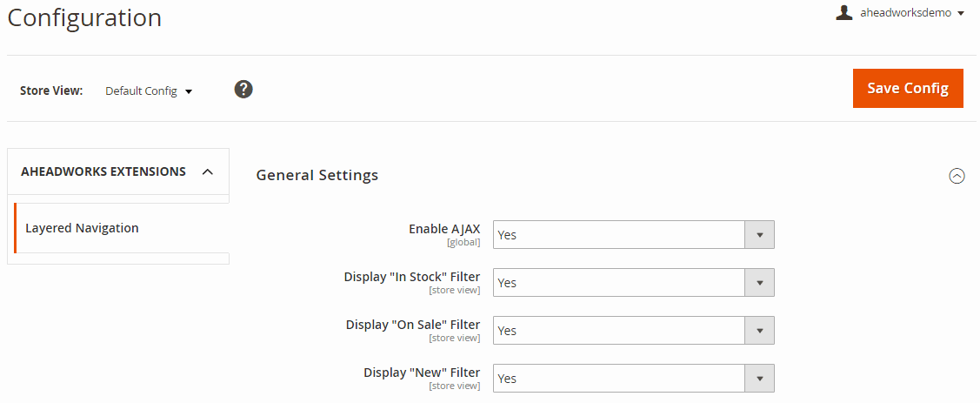This screenshot has width=980, height=403.
Task: Open the Display "On Sale" Filter select
Action: pyautogui.click(x=619, y=331)
